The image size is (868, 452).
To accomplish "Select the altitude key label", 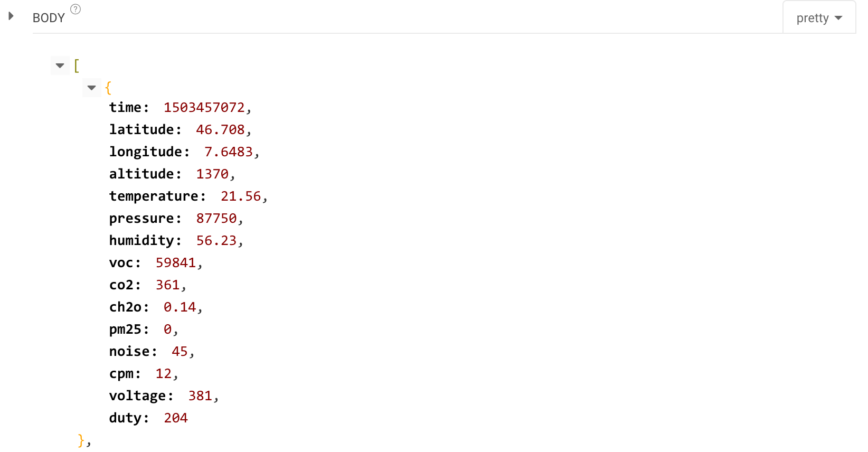I will (141, 174).
